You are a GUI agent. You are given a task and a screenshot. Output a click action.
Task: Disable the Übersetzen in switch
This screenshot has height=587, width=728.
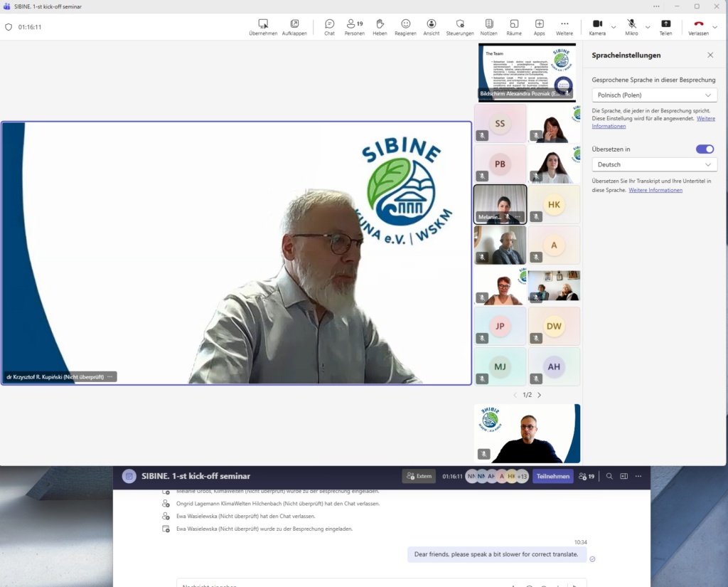click(x=705, y=149)
